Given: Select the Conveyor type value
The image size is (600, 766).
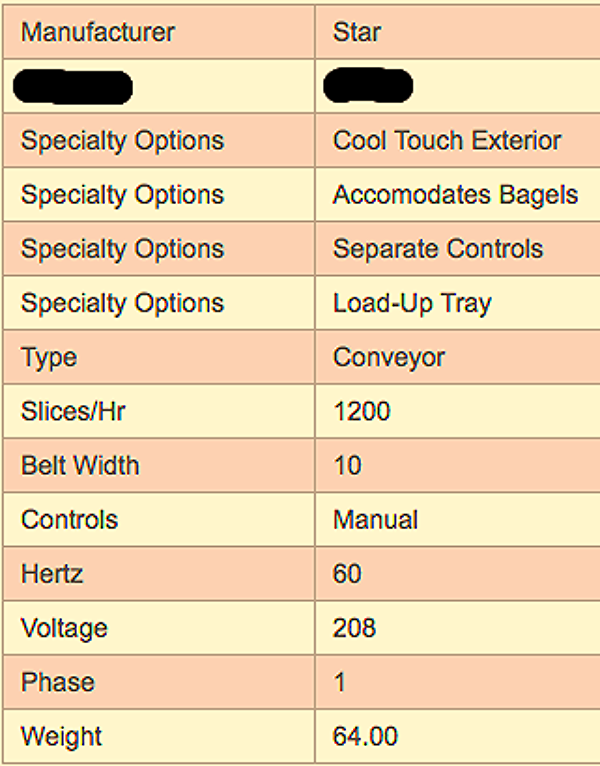Looking at the screenshot, I should point(389,357).
